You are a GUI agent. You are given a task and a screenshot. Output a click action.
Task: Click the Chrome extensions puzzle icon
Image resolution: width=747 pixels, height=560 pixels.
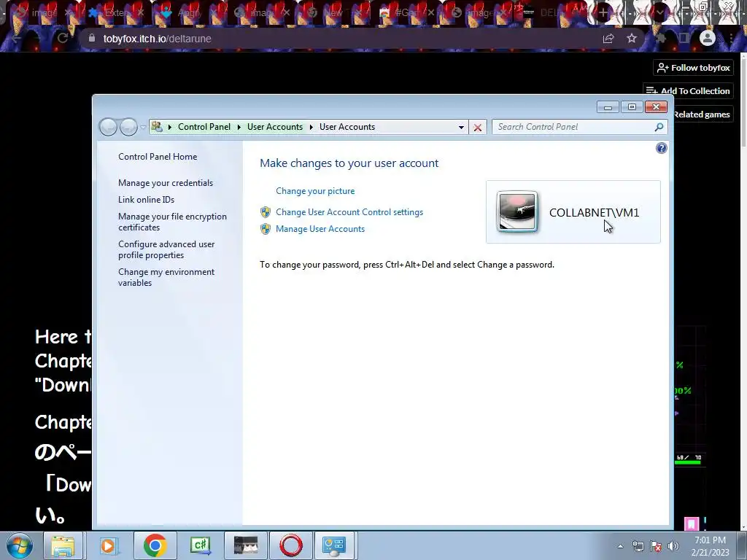[661, 38]
